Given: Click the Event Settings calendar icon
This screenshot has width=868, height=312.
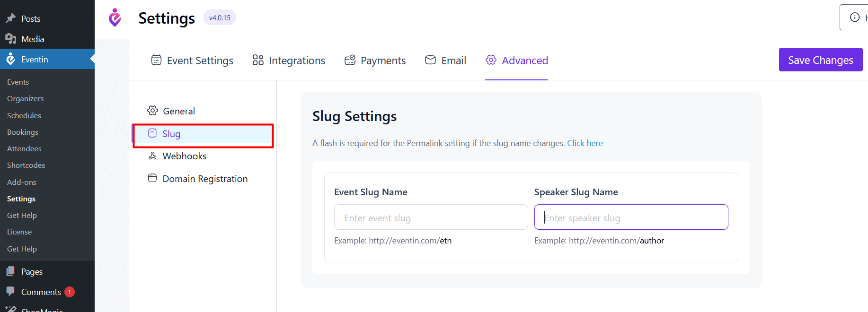Looking at the screenshot, I should pos(156,60).
